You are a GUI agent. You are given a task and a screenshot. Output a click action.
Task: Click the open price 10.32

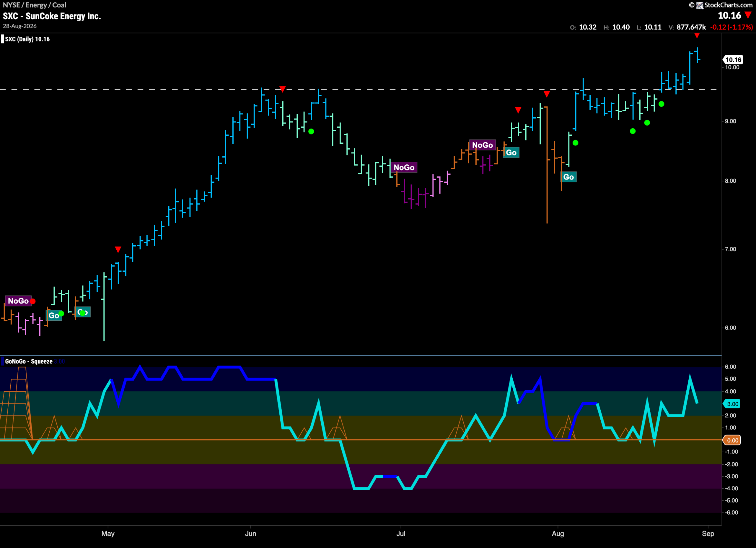[588, 27]
